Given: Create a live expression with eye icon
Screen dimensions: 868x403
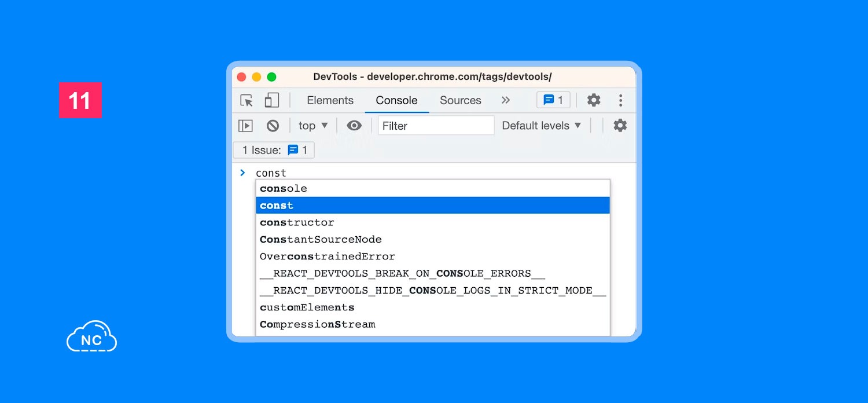Looking at the screenshot, I should tap(354, 126).
